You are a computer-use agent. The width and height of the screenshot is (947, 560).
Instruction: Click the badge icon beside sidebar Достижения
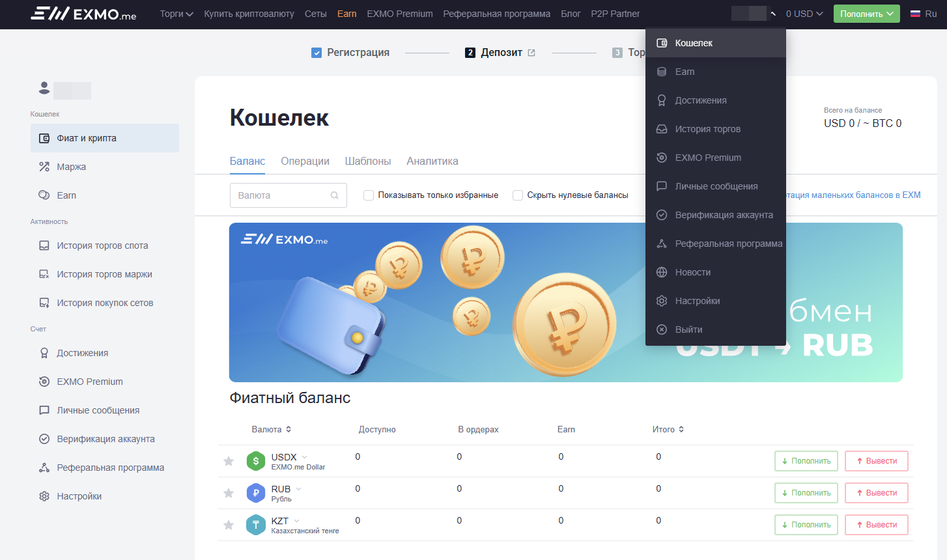click(x=44, y=353)
